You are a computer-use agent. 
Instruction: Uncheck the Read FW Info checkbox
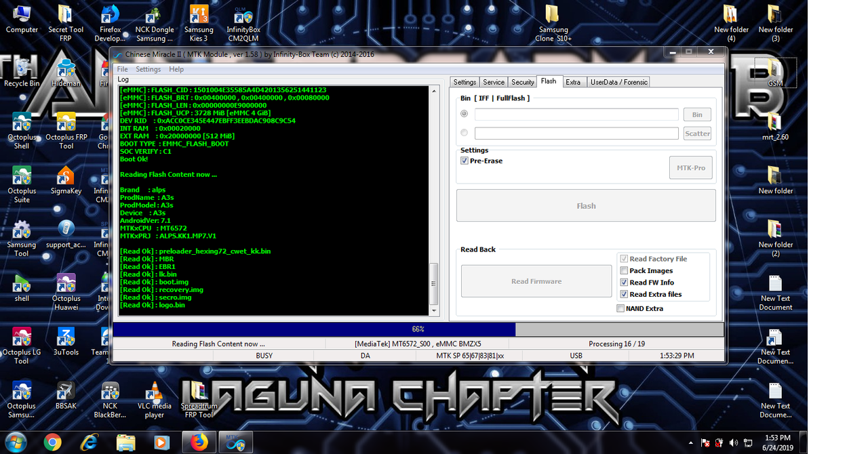(x=624, y=283)
